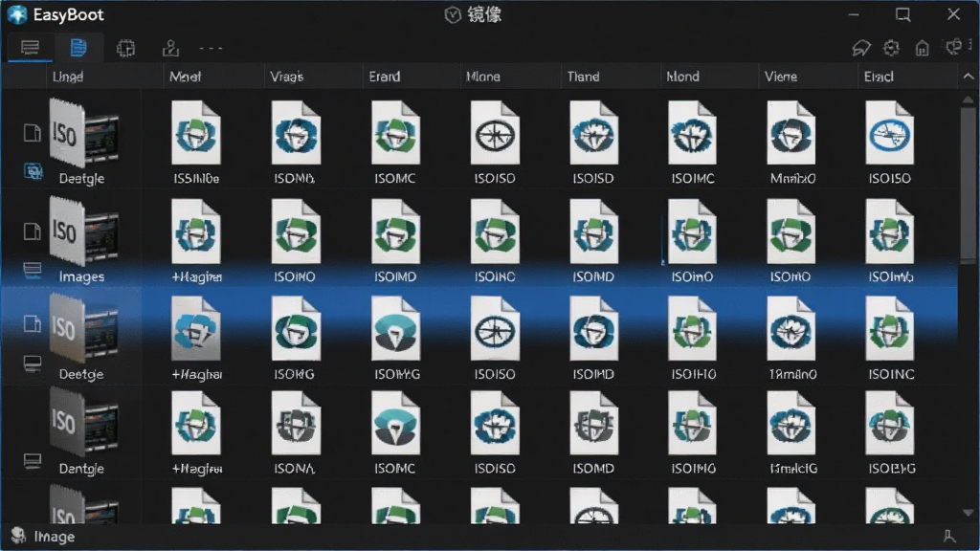The height and width of the screenshot is (551, 980).
Task: Open the ISOinO file icon
Action: coord(693,231)
